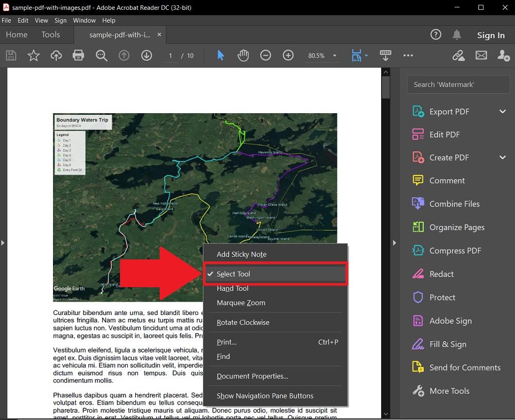
Task: Open the Sign menu
Action: (x=60, y=21)
